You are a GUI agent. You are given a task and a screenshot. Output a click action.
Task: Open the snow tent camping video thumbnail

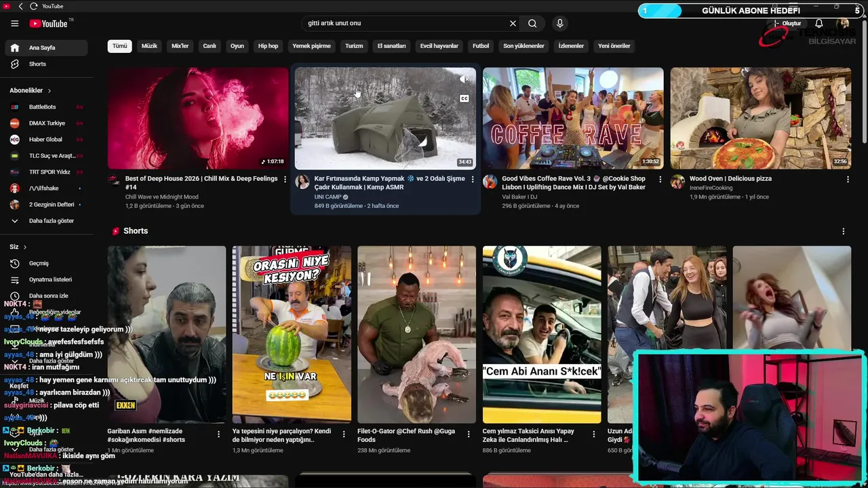385,118
